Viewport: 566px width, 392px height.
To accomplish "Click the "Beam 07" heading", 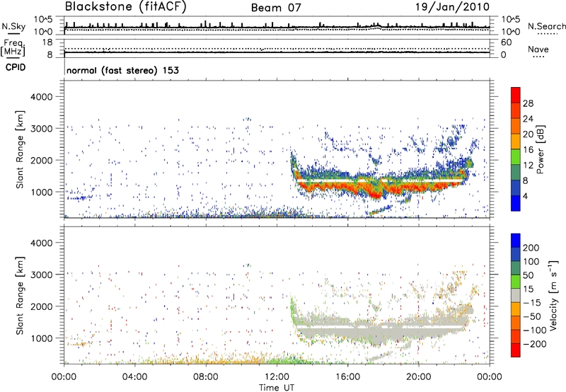I will point(276,8).
